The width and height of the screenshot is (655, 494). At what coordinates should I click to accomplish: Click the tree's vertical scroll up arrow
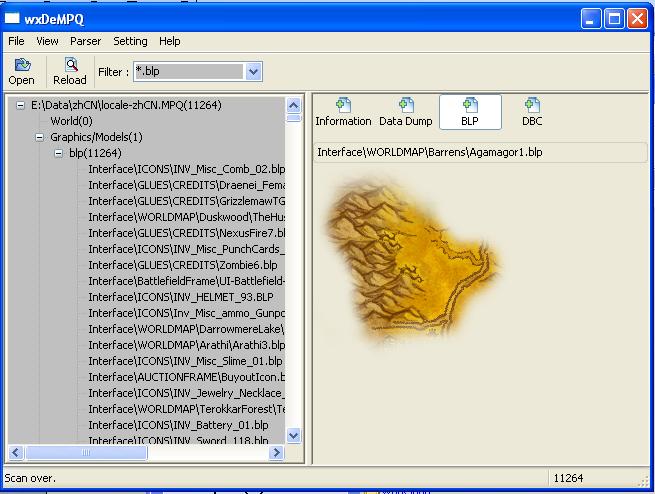point(294,105)
